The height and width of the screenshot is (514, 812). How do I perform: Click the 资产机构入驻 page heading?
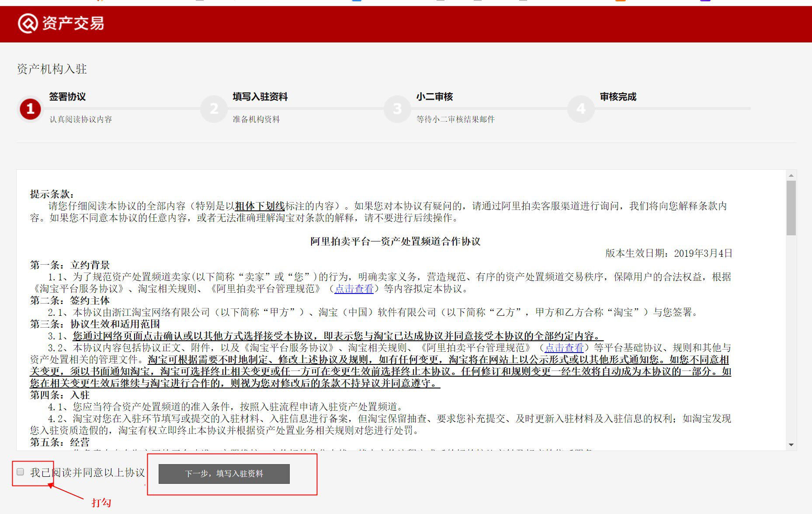click(52, 69)
